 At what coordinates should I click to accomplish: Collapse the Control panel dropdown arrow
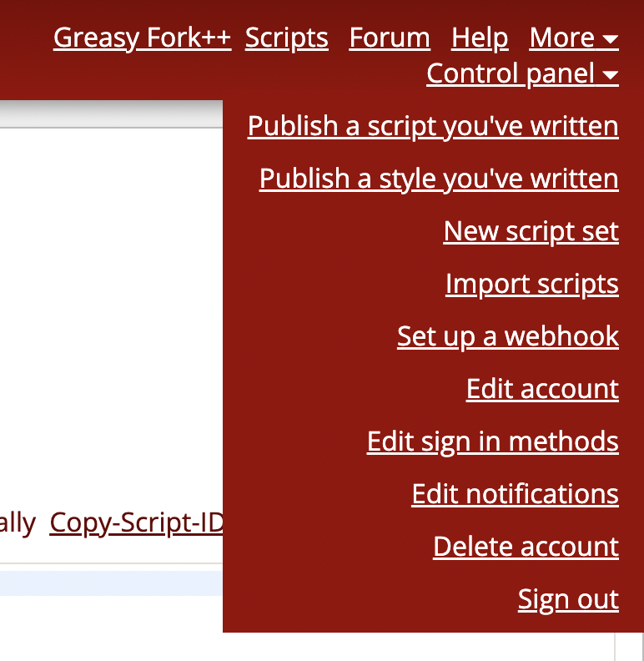pyautogui.click(x=610, y=76)
